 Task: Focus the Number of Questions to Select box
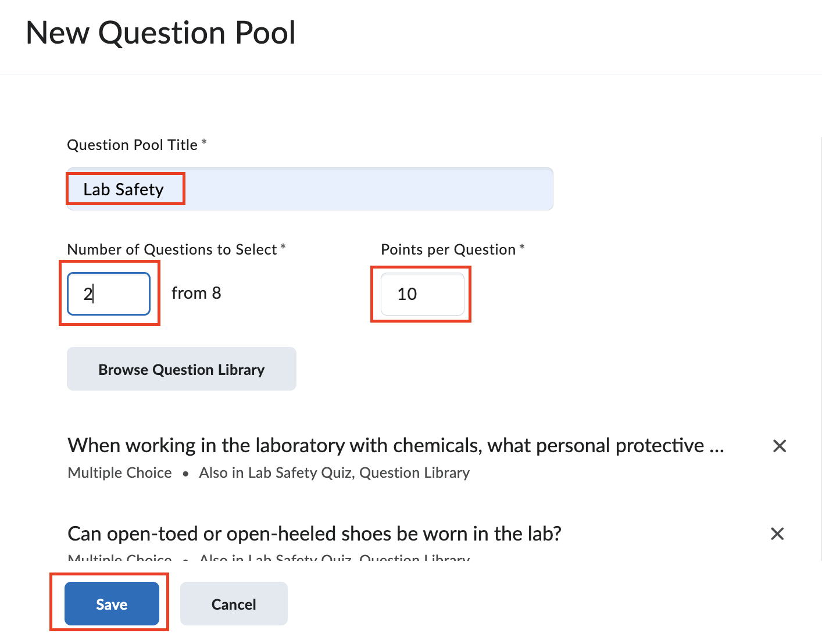click(109, 294)
